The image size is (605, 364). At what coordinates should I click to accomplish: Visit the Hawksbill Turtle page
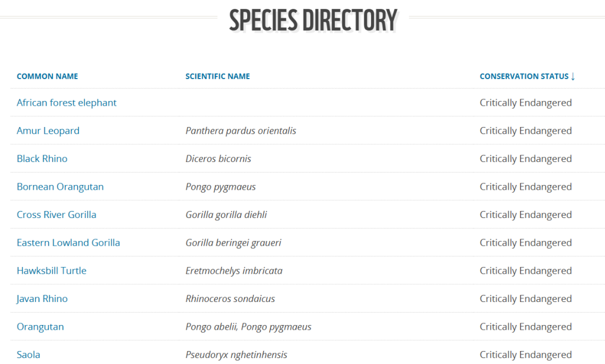point(51,271)
